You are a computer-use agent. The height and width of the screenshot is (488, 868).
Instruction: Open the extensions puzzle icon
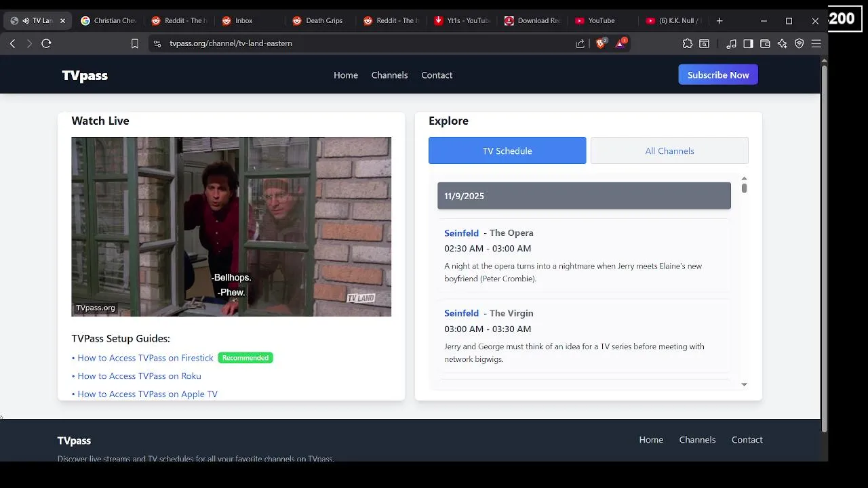(688, 43)
